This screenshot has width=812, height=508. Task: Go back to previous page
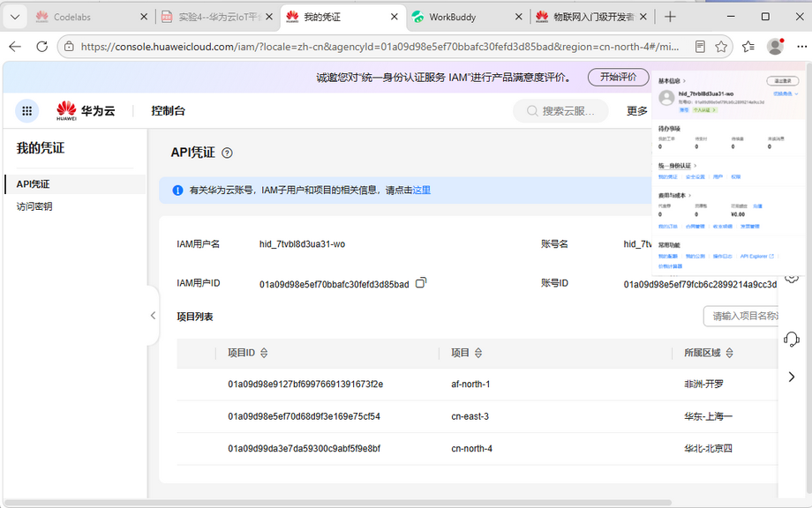click(15, 47)
